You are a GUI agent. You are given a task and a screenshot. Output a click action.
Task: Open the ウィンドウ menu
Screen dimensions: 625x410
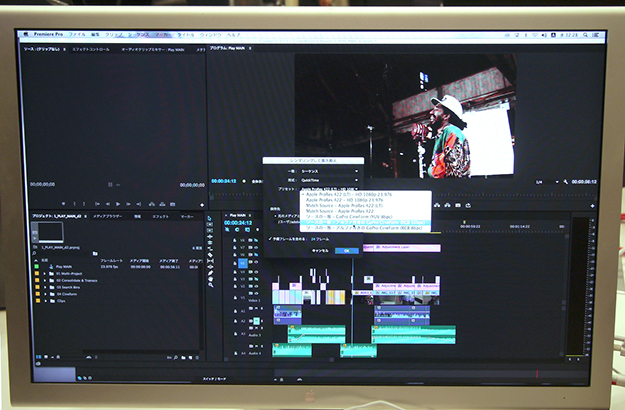210,35
